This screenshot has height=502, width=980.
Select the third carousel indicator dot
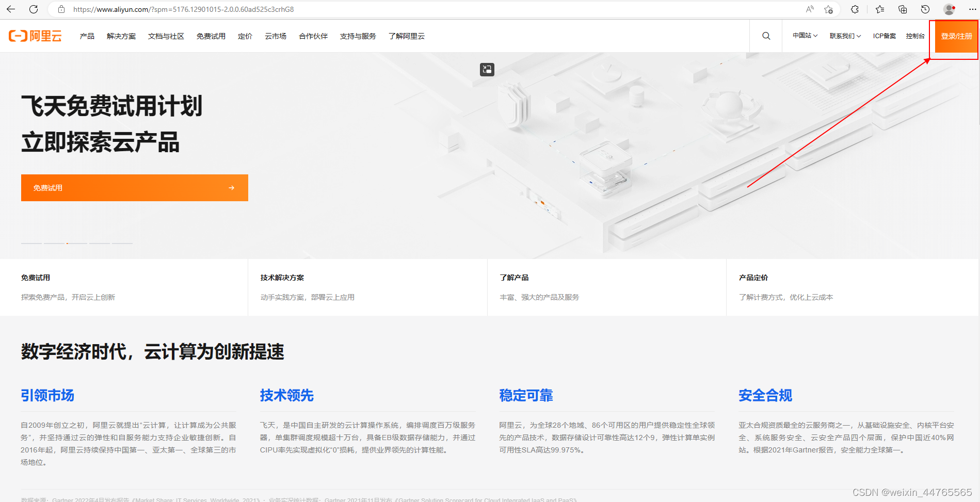[76, 244]
